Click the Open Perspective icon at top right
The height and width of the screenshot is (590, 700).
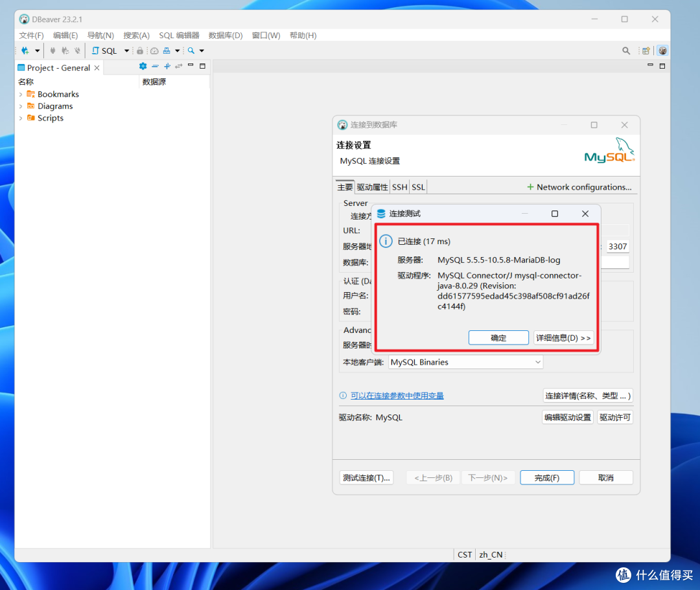click(x=646, y=51)
